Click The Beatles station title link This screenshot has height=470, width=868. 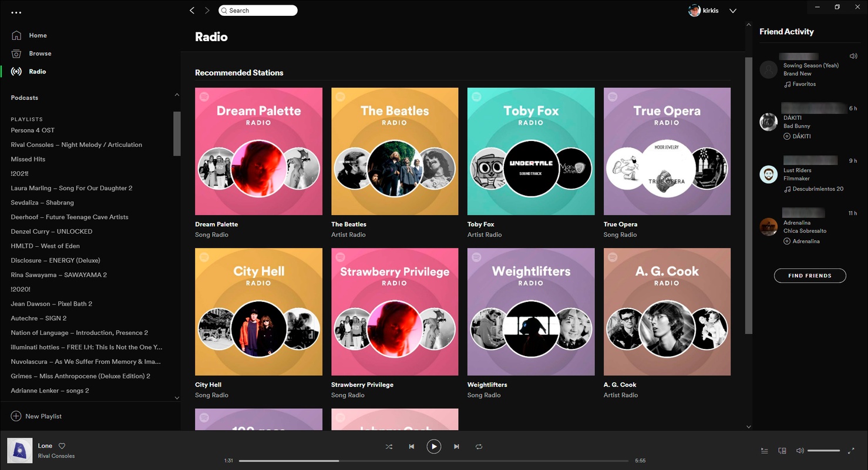coord(349,224)
